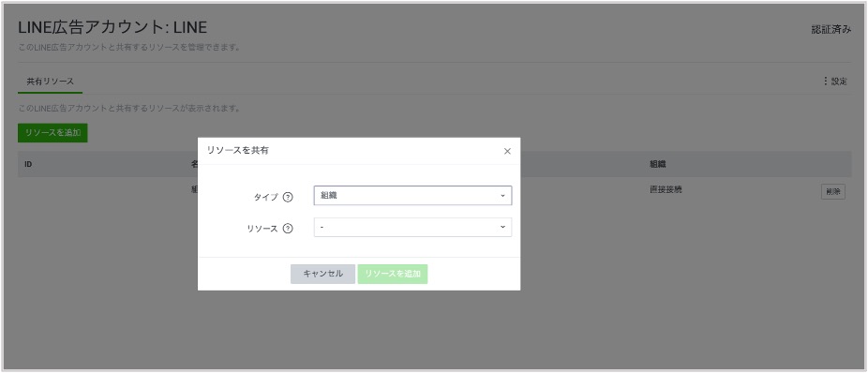Click the LINE広告アカウント: LINE heading

(112, 28)
